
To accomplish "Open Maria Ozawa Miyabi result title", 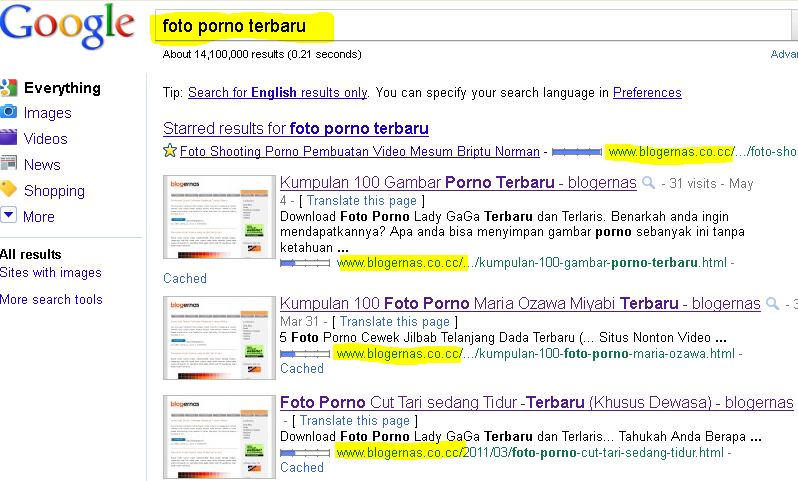I will (x=520, y=303).
